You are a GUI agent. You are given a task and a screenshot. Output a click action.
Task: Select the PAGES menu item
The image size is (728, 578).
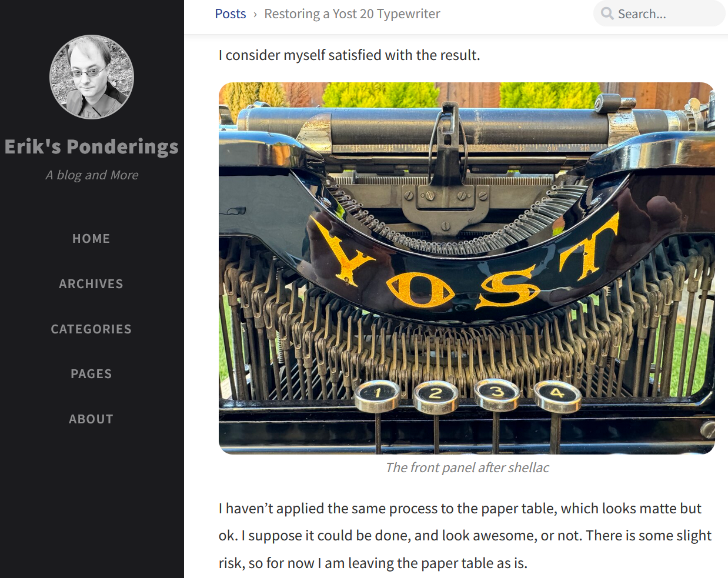[x=91, y=374]
